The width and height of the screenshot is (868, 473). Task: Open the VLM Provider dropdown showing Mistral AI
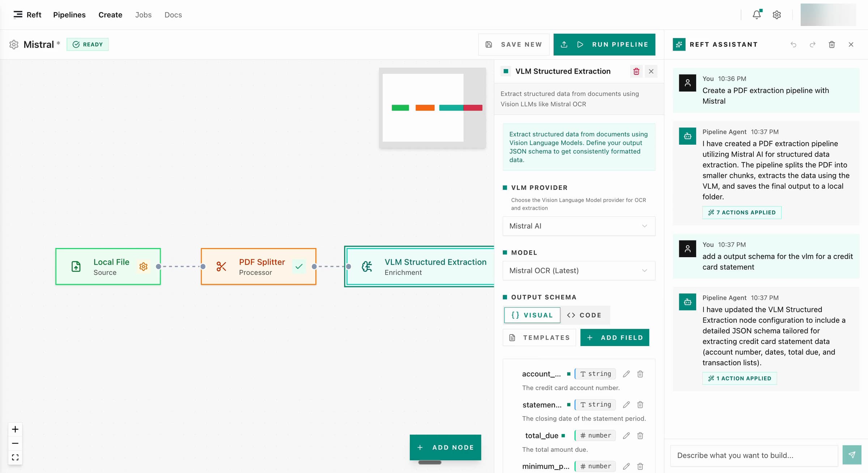pyautogui.click(x=579, y=226)
